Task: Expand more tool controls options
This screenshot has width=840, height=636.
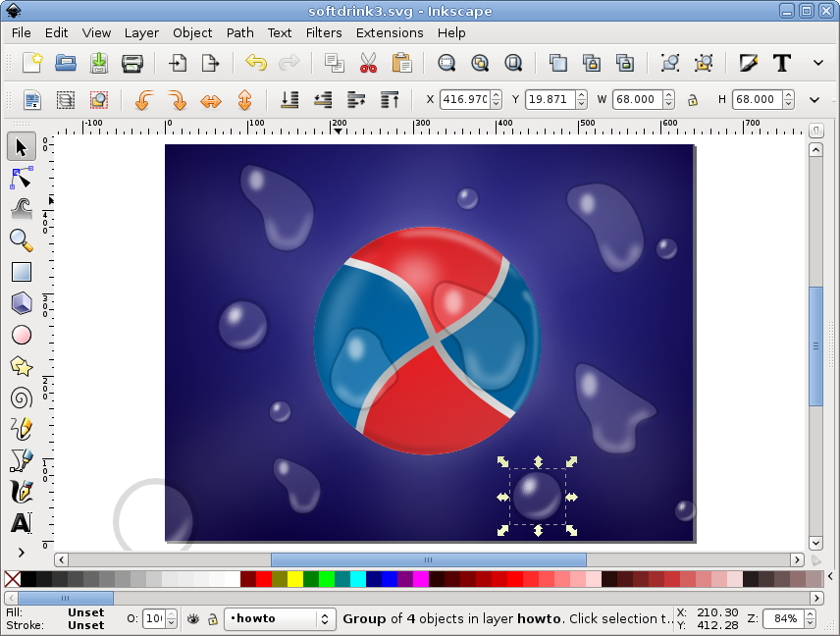Action: pyautogui.click(x=814, y=100)
